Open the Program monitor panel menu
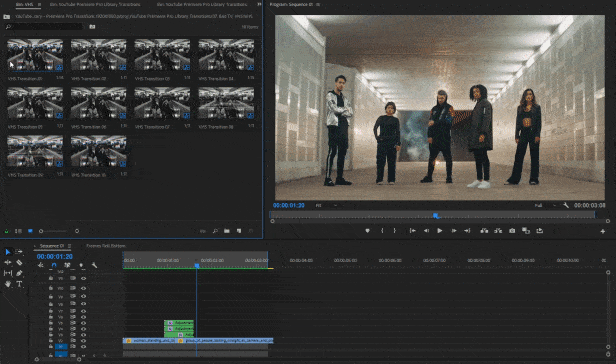 point(318,5)
